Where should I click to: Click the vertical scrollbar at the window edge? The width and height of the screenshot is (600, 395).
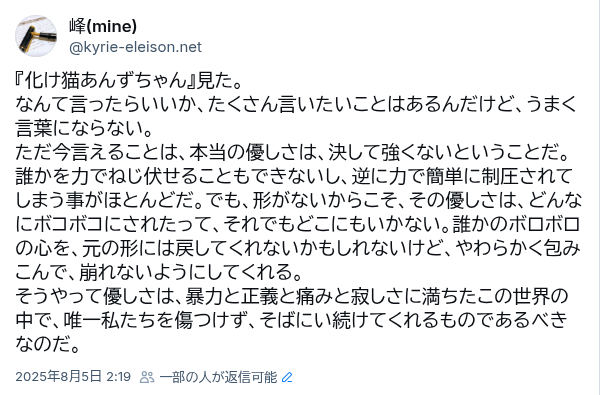point(597,198)
